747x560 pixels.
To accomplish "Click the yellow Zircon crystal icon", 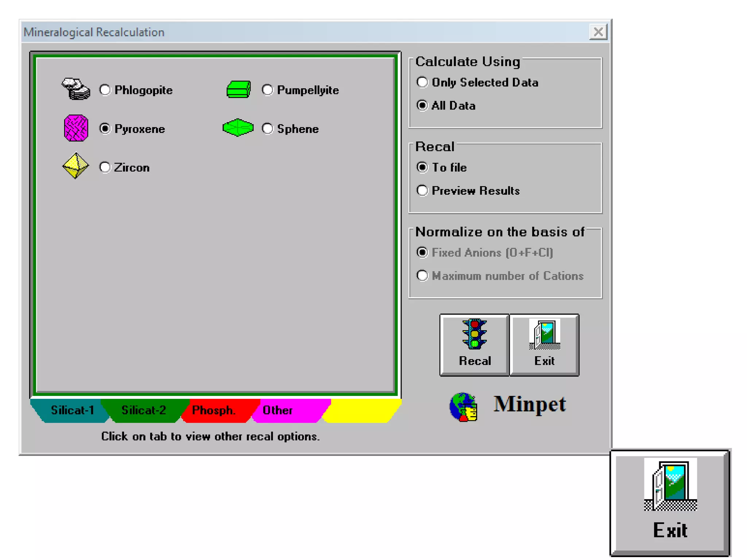I will 76,166.
